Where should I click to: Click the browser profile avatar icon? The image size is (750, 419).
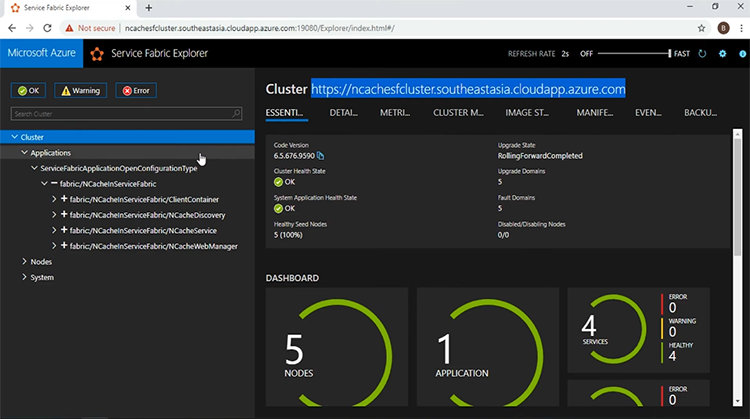[723, 28]
